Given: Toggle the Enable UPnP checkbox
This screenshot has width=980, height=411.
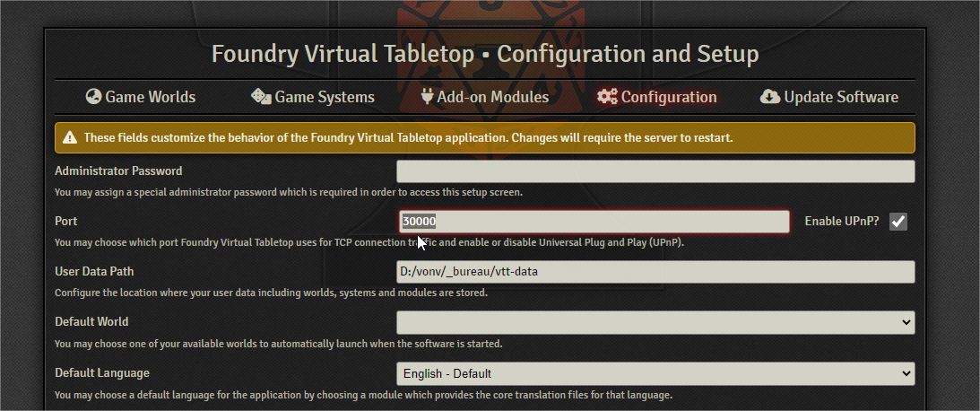Looking at the screenshot, I should coord(898,222).
